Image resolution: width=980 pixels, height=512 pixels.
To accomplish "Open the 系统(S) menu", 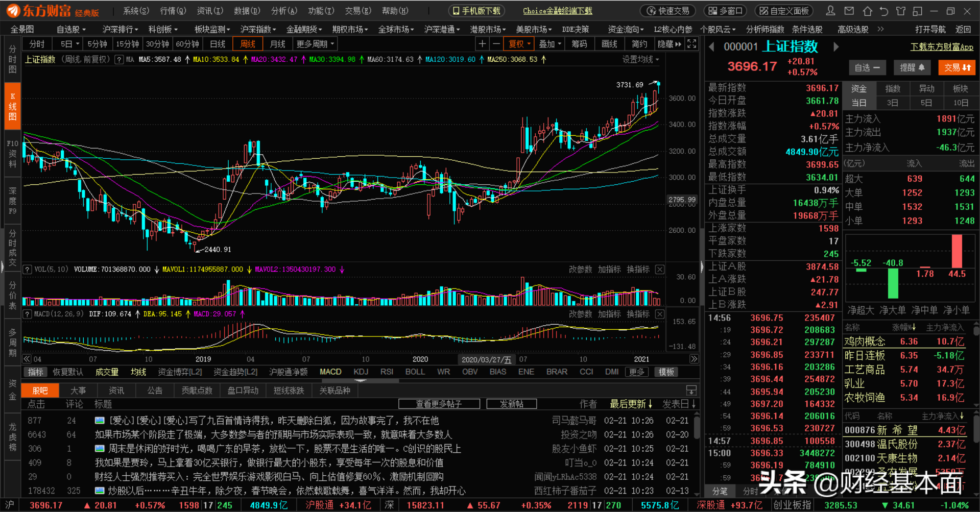I will click(136, 11).
